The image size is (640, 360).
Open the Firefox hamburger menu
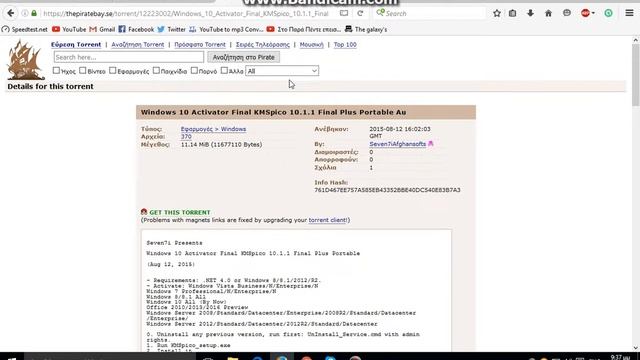click(629, 13)
